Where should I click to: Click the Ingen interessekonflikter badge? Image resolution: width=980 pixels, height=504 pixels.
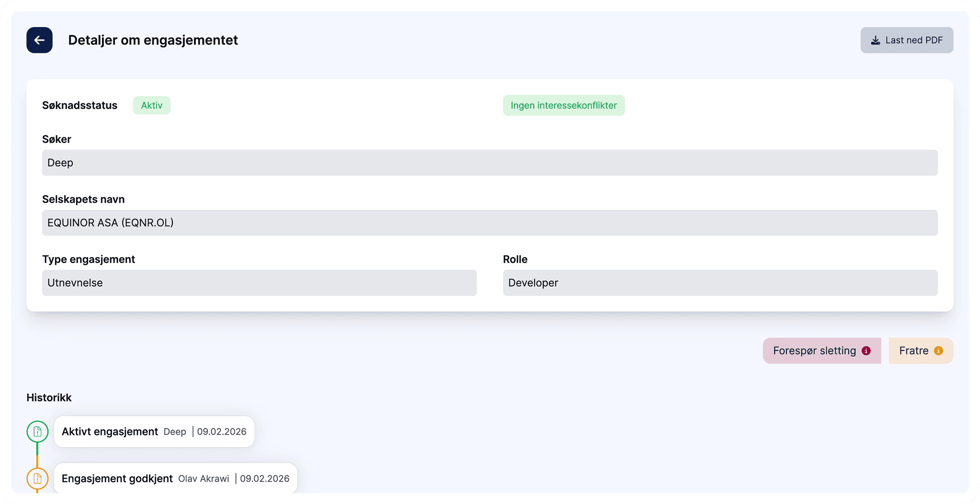(x=564, y=105)
